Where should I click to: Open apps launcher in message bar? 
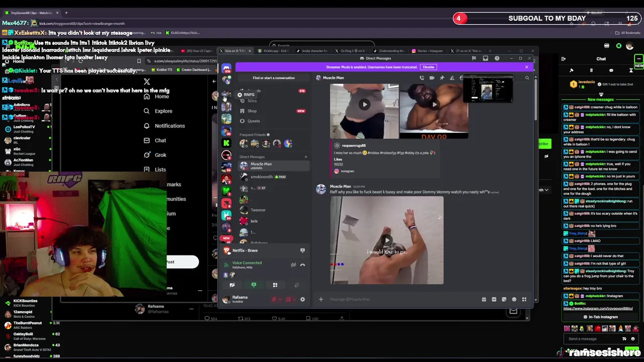[x=524, y=300]
